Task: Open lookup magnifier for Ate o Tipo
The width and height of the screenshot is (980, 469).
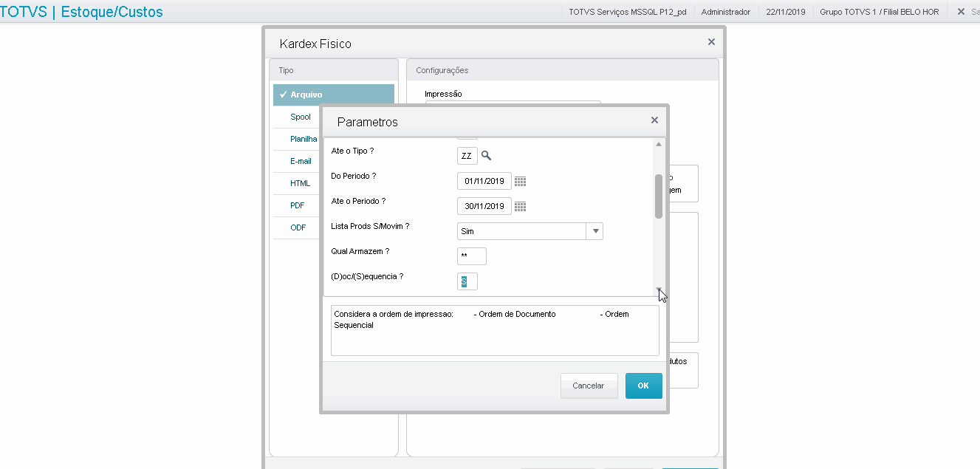Action: pos(486,156)
